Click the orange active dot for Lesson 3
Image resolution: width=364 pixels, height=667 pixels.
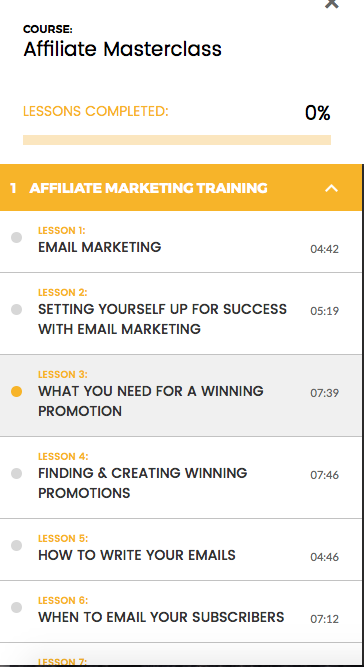[x=17, y=391]
